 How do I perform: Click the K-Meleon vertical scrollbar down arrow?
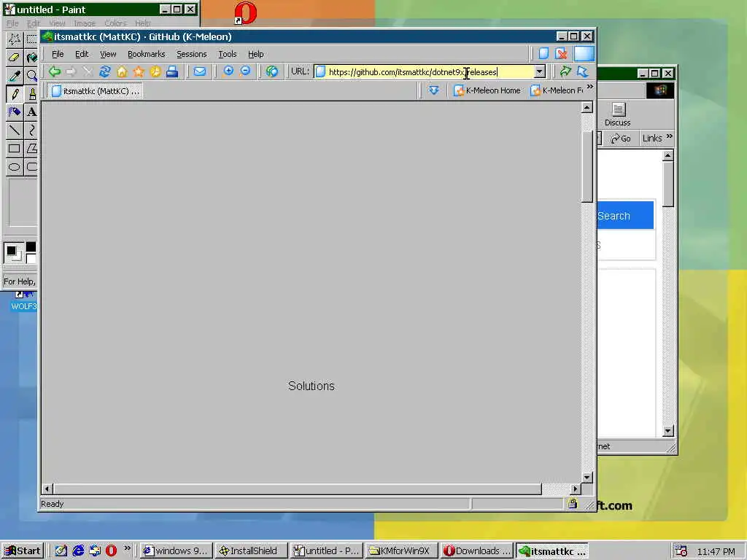(x=587, y=477)
